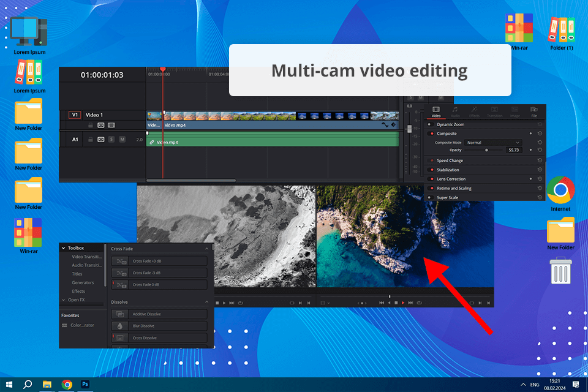Mute the A1 audio track
The width and height of the screenshot is (588, 392).
click(123, 140)
